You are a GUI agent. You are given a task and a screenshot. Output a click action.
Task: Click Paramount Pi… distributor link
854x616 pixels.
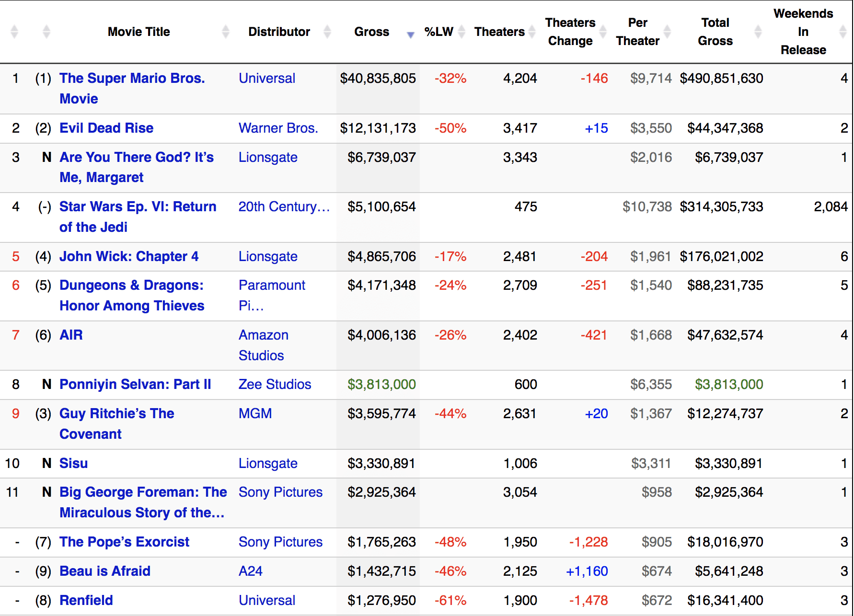(272, 295)
